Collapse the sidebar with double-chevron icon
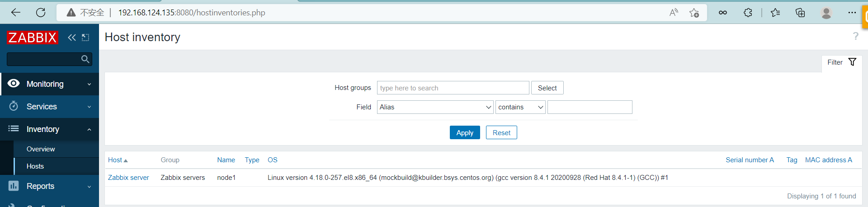This screenshot has height=207, width=868. pyautogui.click(x=71, y=38)
